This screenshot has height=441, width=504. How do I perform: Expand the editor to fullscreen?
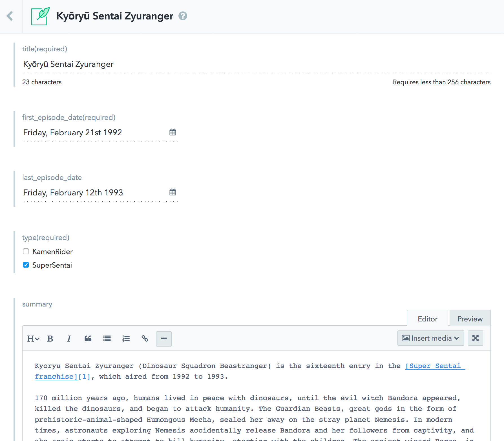coord(476,338)
